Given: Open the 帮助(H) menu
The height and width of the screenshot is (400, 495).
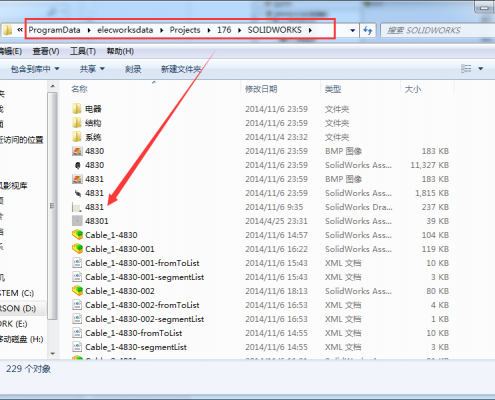Looking at the screenshot, I should pos(120,51).
